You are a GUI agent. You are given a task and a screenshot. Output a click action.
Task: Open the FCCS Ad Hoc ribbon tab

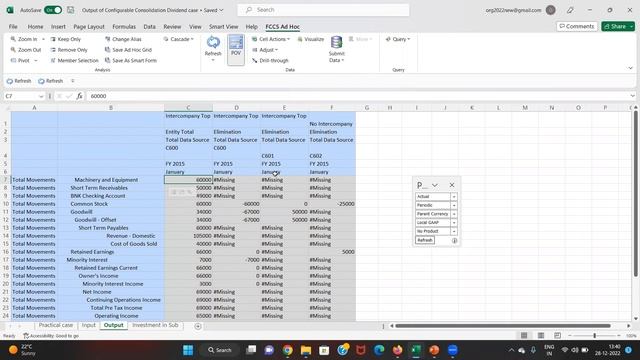[x=282, y=27]
